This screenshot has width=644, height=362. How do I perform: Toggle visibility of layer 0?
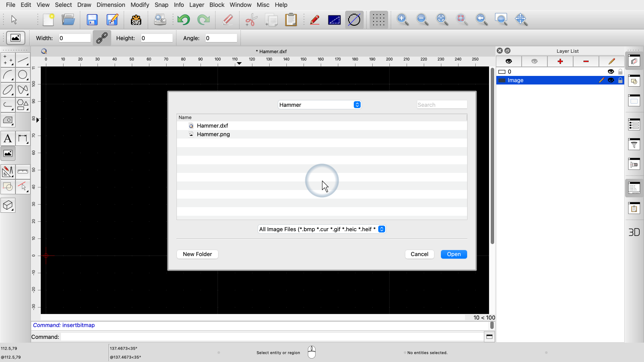611,72
